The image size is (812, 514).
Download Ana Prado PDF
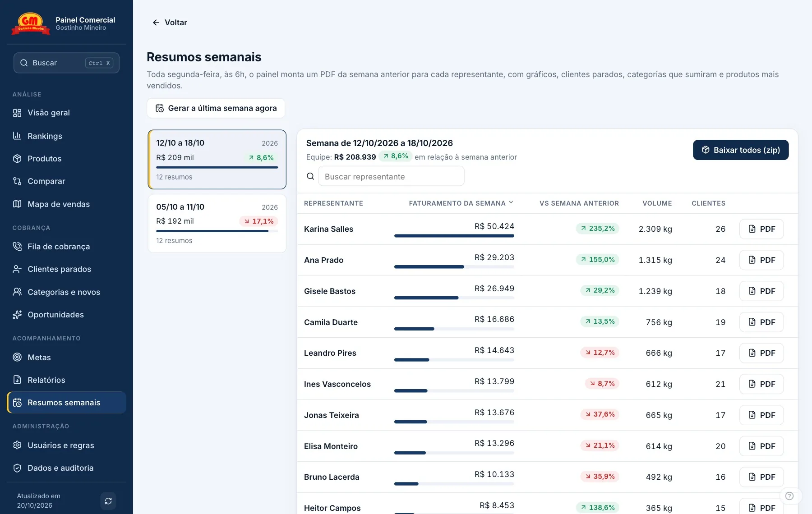pyautogui.click(x=761, y=260)
